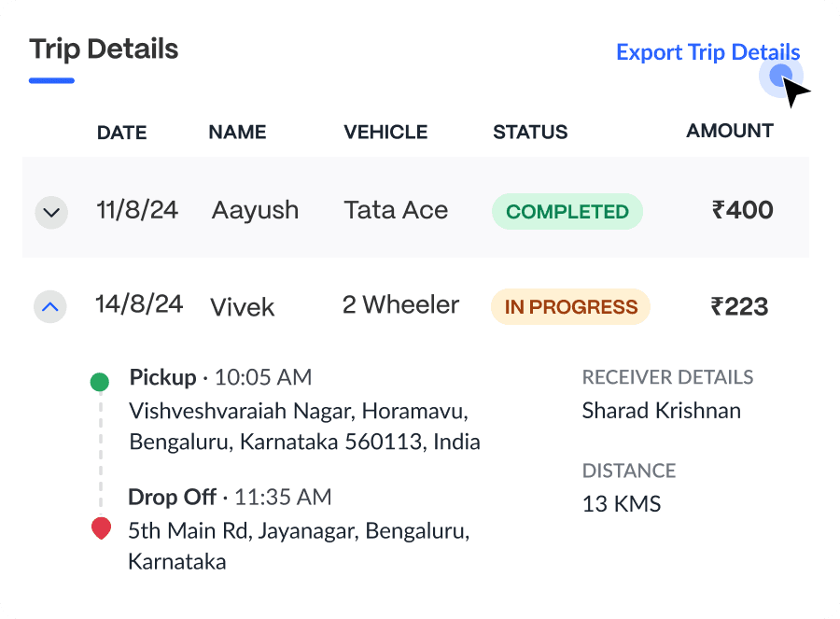
Task: Click the IN PROGRESS orange pill indicator
Action: click(x=569, y=306)
